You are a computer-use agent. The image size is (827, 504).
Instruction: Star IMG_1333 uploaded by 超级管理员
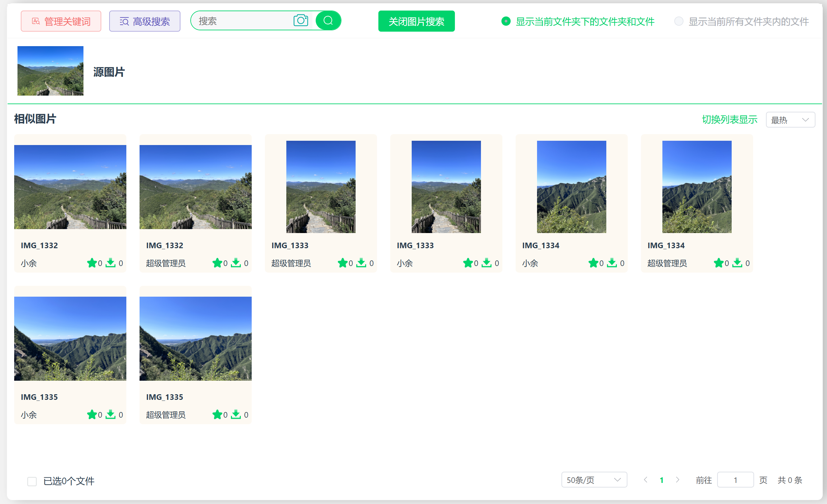pyautogui.click(x=343, y=263)
